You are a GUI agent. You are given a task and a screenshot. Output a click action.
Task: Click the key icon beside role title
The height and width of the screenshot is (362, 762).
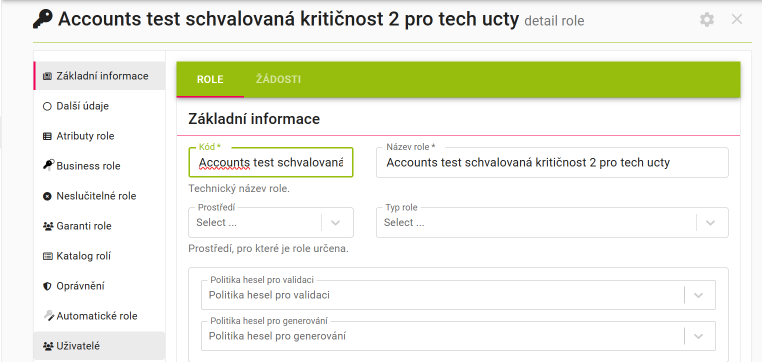(x=43, y=19)
